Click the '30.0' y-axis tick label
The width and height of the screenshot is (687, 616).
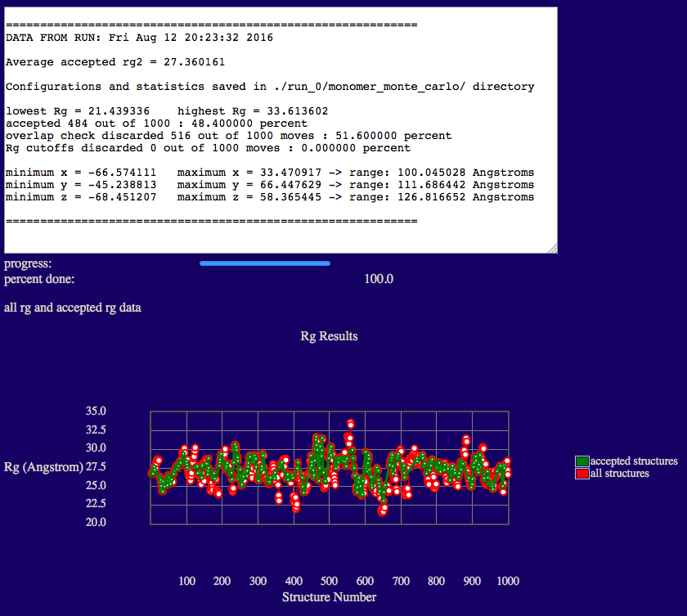coord(96,447)
